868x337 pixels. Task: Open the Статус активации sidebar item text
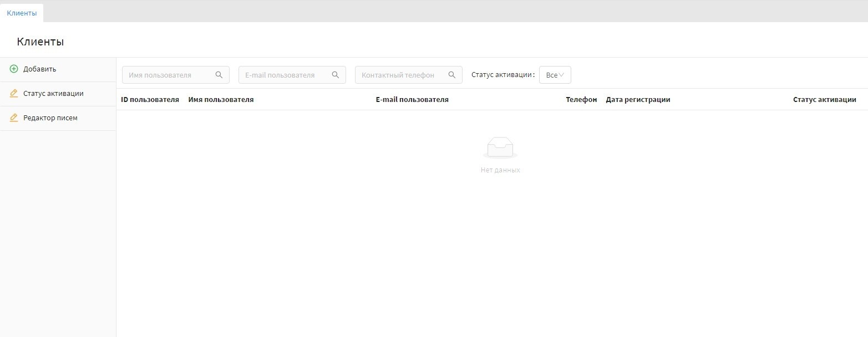[x=53, y=94]
